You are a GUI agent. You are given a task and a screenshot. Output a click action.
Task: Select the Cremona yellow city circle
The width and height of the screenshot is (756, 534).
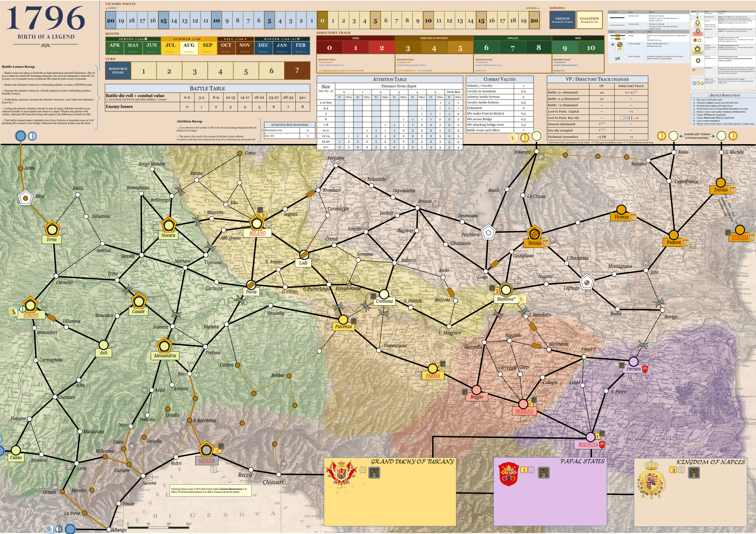[x=384, y=294]
